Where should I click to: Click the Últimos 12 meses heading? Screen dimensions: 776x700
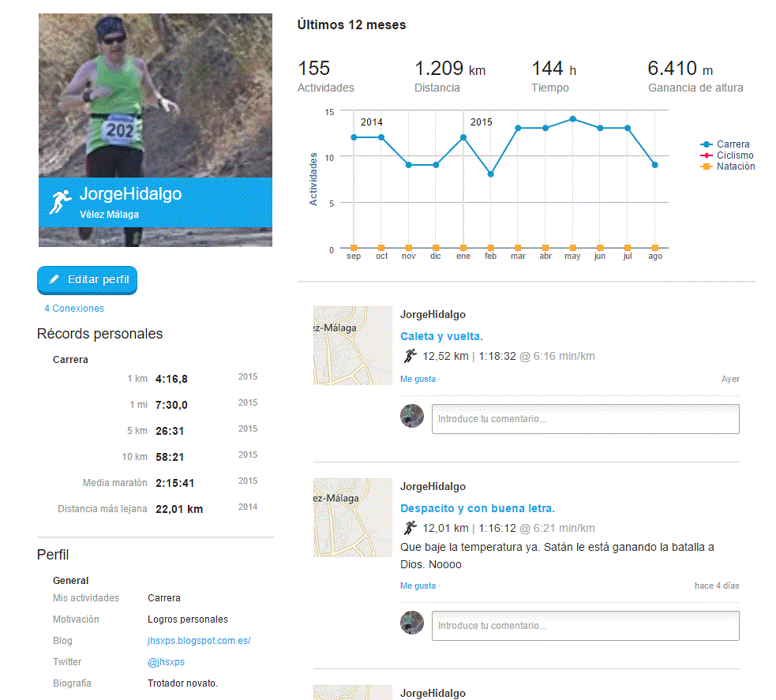351,24
